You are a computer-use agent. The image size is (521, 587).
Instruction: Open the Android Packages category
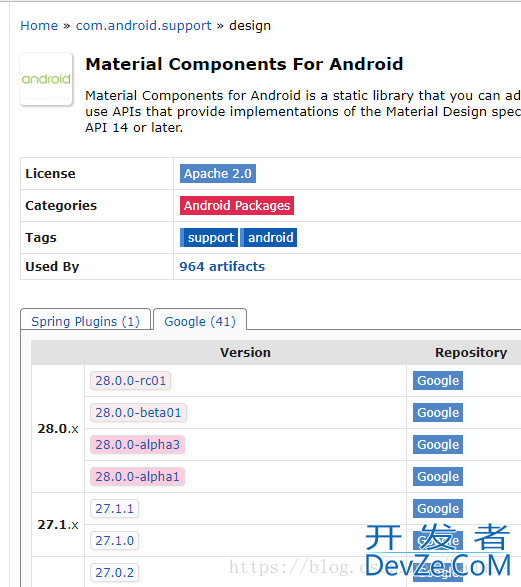pyautogui.click(x=237, y=206)
